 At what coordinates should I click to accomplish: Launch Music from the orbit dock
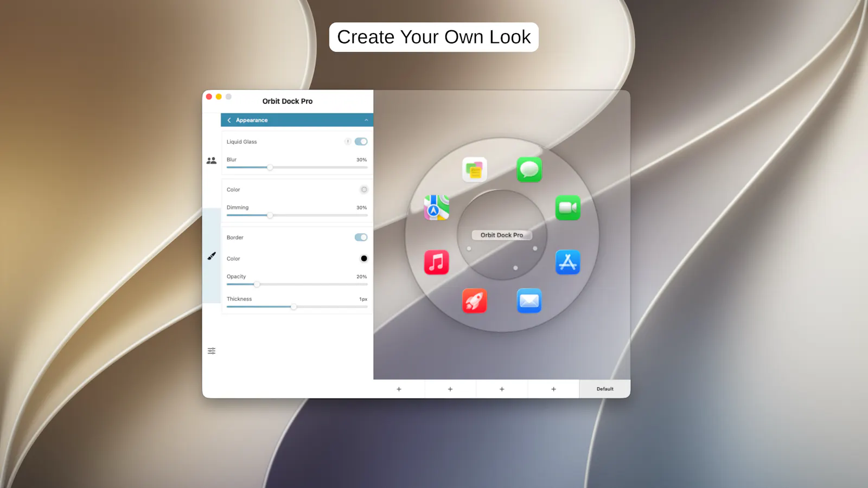click(437, 262)
